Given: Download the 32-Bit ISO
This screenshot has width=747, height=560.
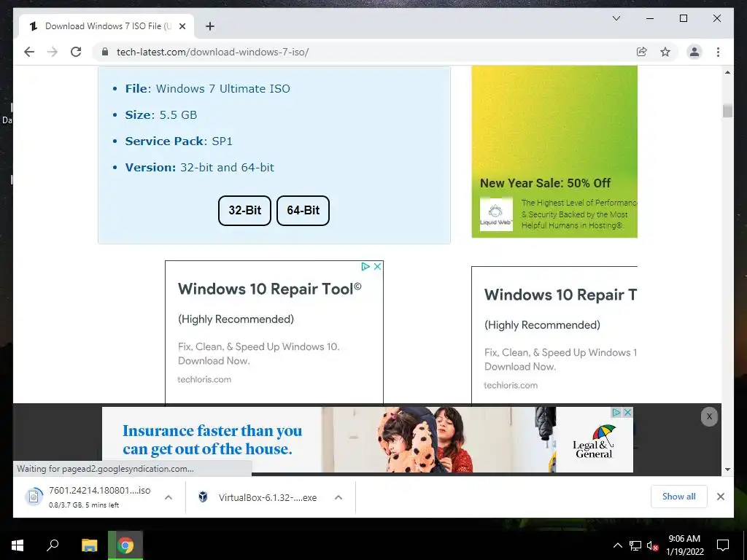Looking at the screenshot, I should tap(244, 211).
